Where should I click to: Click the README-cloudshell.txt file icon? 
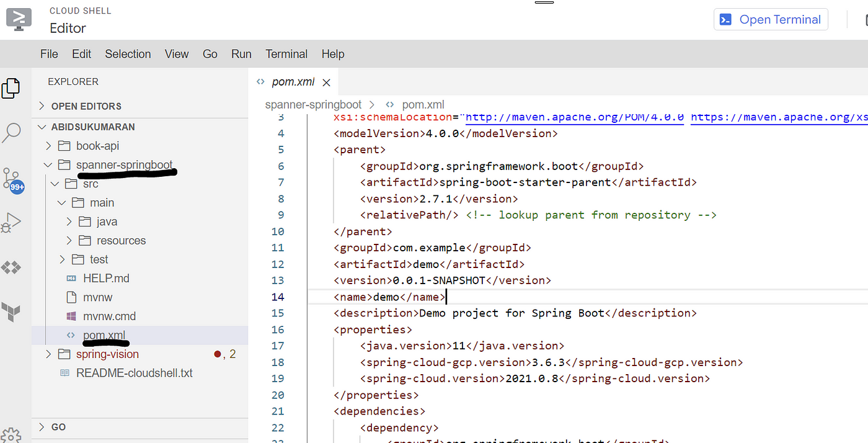[x=64, y=373]
